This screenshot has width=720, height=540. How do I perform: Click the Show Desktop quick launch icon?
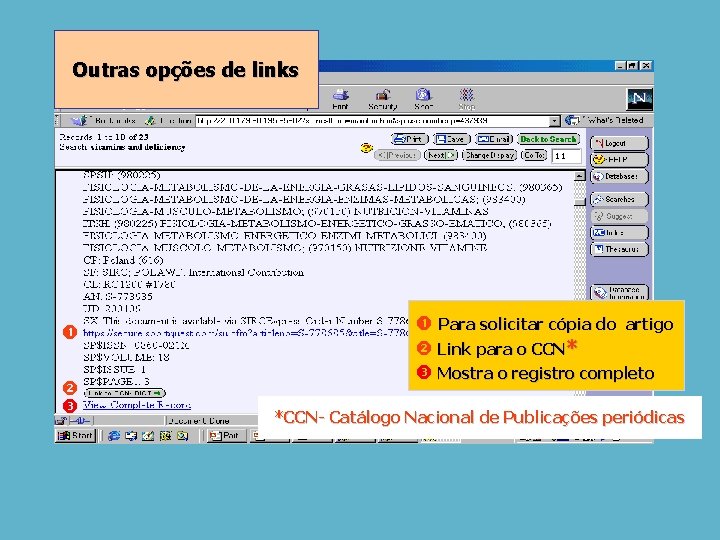(131, 436)
